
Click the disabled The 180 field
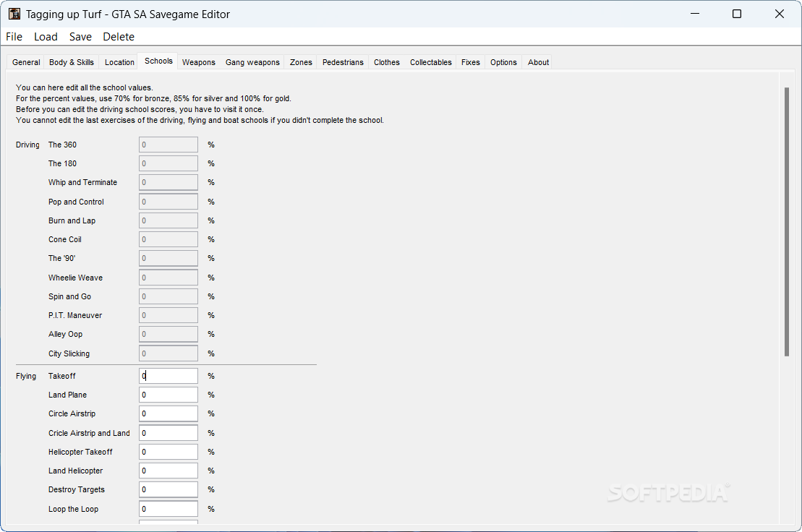tap(168, 163)
